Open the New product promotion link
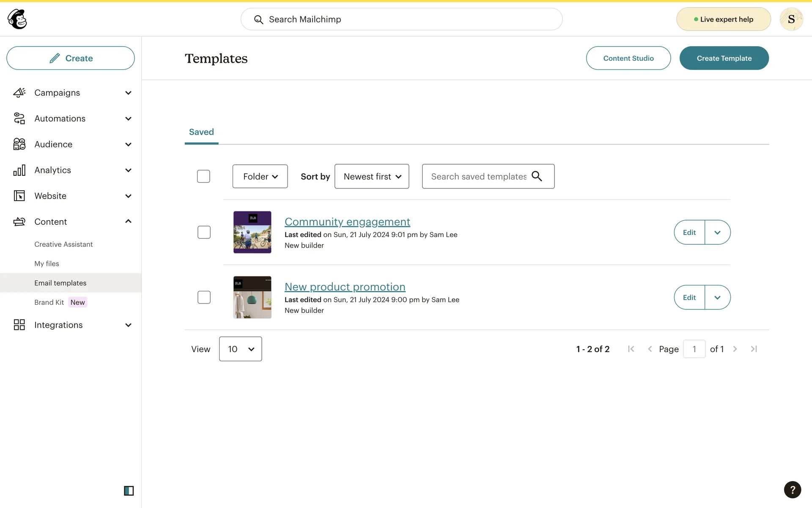 tap(345, 287)
